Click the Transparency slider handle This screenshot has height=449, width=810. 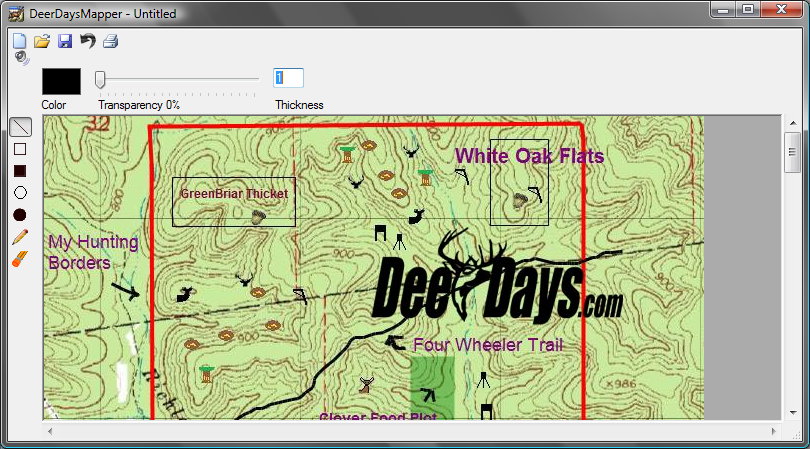[x=100, y=79]
